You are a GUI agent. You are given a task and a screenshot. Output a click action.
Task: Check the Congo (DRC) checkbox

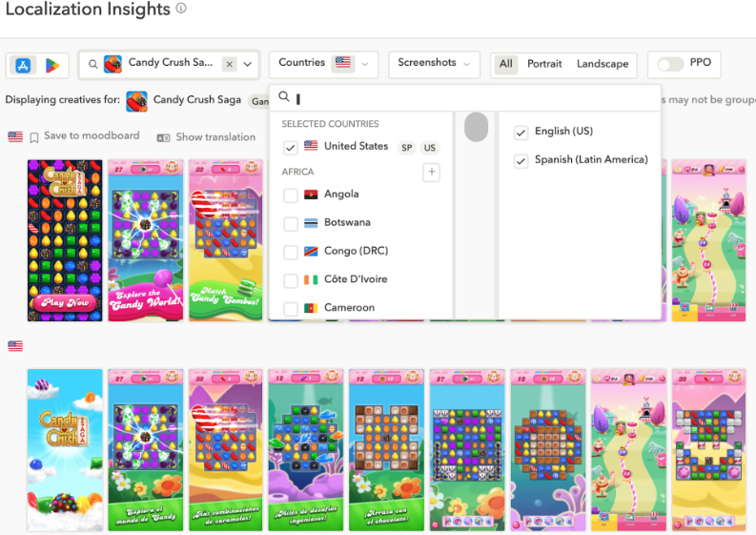coord(290,252)
